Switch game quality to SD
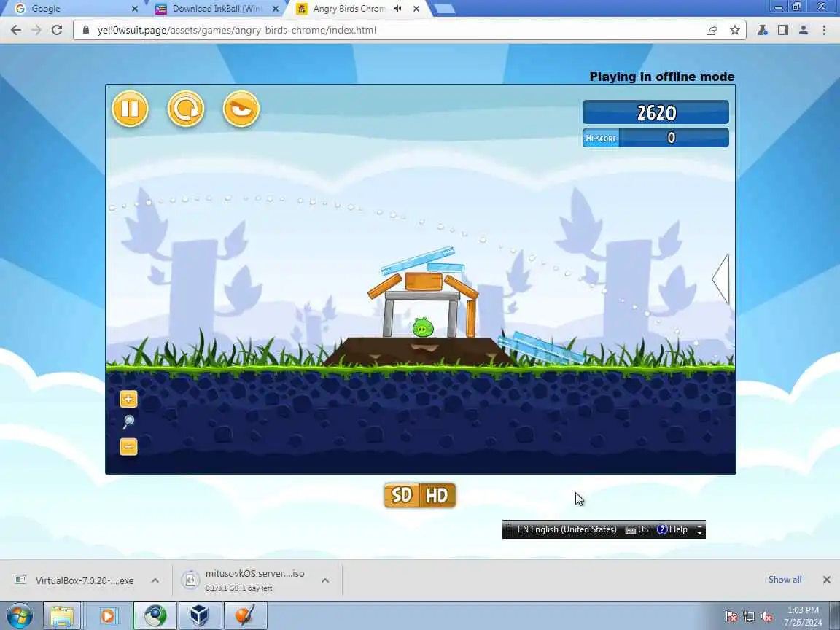The height and width of the screenshot is (630, 840). click(402, 496)
